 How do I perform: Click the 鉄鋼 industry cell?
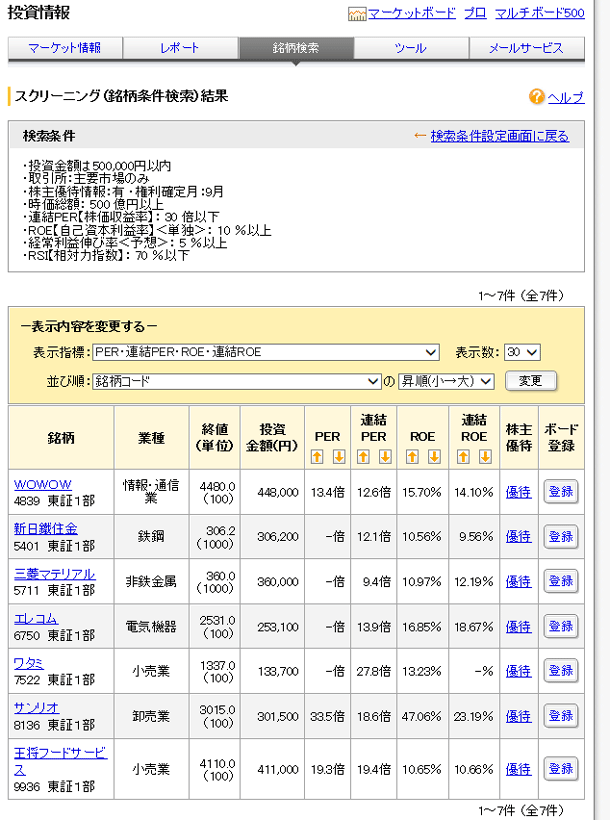tap(151, 537)
